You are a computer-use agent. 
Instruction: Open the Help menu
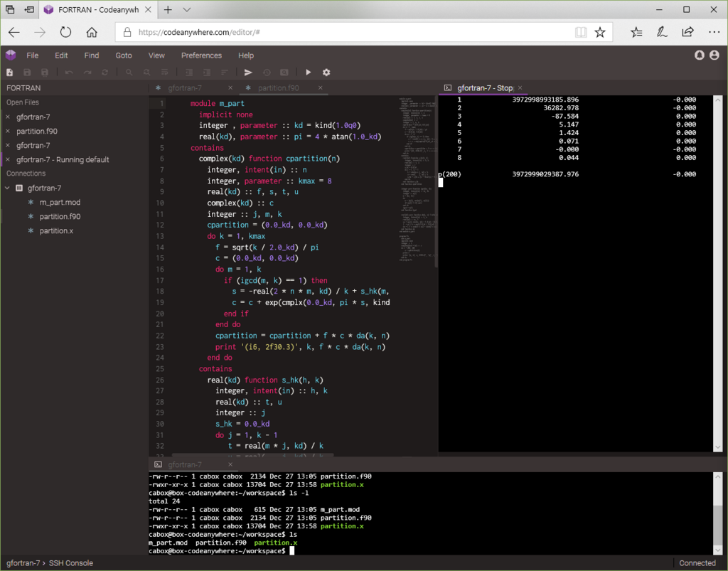click(x=246, y=55)
